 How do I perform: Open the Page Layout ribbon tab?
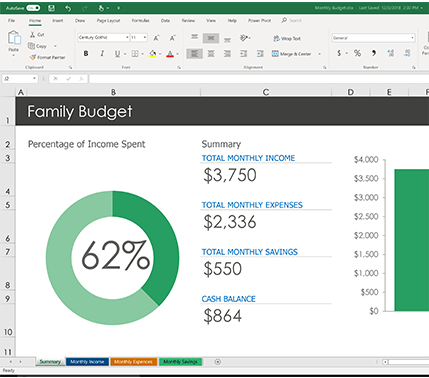pyautogui.click(x=108, y=21)
